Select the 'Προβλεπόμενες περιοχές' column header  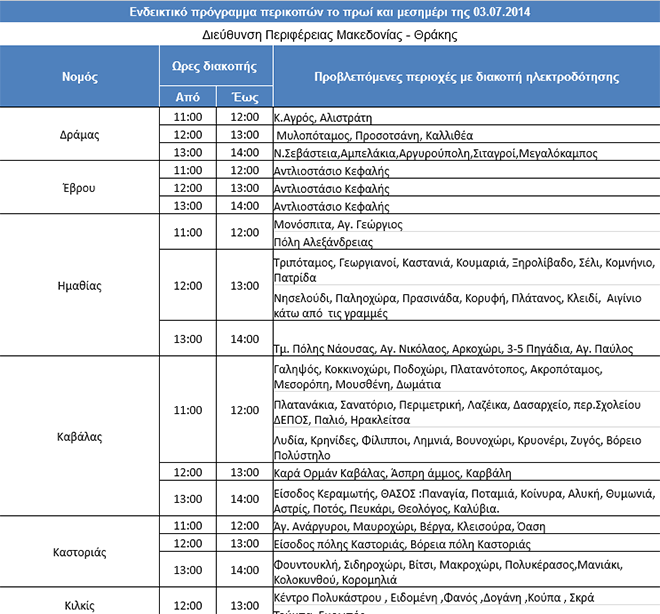[466, 77]
